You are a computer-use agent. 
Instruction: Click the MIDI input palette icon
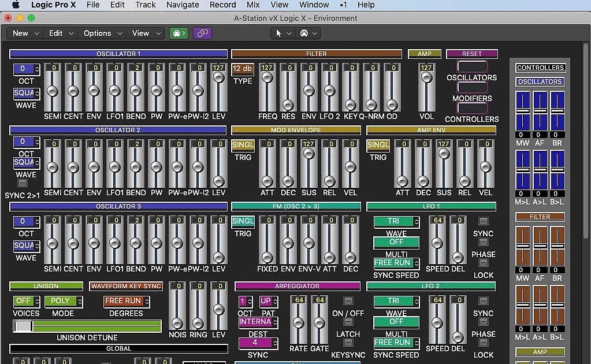179,33
